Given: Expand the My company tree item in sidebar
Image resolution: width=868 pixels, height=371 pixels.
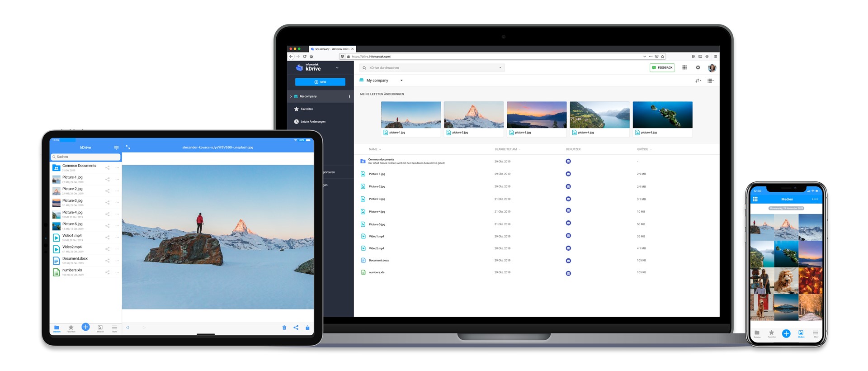Looking at the screenshot, I should (291, 96).
